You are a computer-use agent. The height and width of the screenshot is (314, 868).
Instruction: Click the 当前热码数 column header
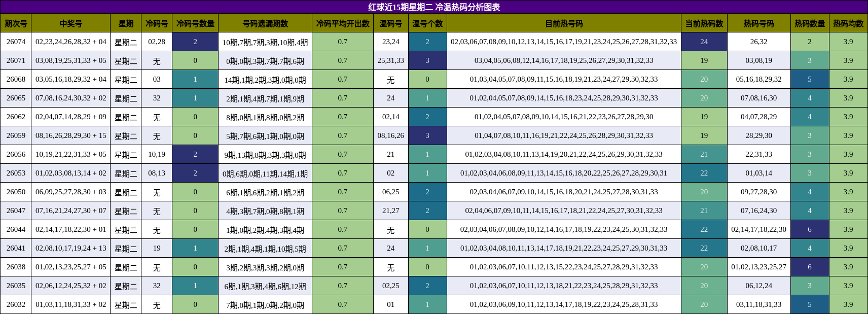[704, 23]
